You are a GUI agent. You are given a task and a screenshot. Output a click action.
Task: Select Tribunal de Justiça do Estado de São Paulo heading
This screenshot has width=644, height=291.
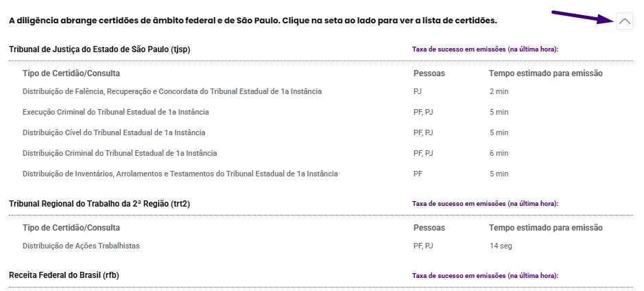coord(99,49)
